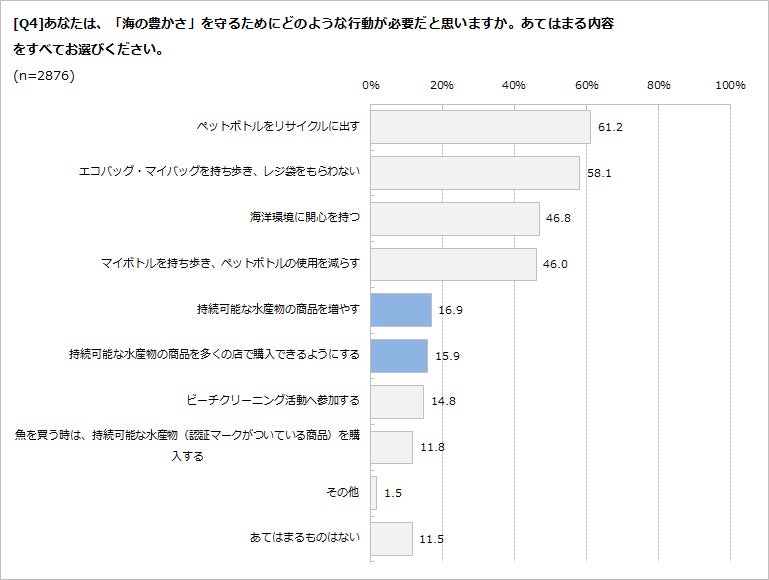769x580 pixels.
Task: Click the 100% axis label
Action: pos(730,86)
